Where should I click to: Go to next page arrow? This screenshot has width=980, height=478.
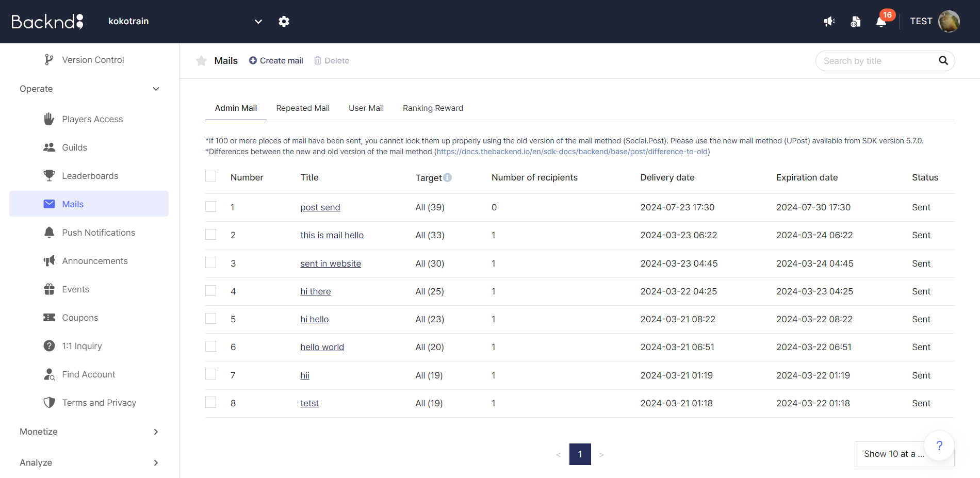point(601,454)
